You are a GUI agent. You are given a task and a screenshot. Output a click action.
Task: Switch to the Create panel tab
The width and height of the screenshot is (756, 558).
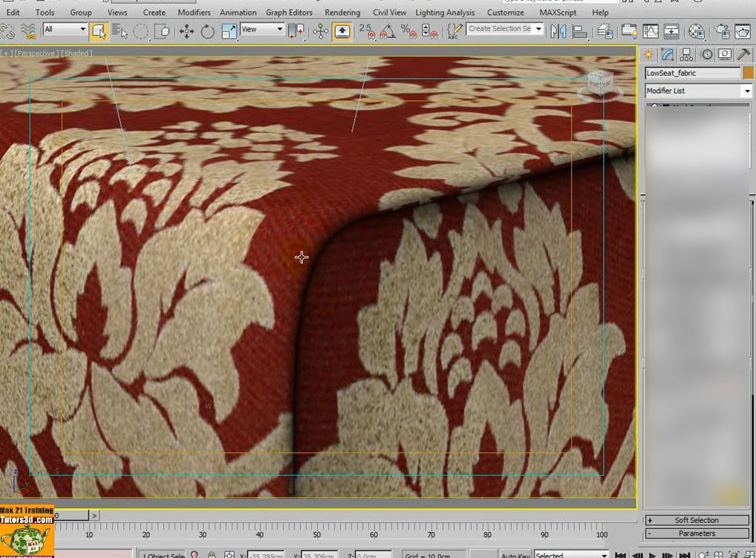(649, 54)
